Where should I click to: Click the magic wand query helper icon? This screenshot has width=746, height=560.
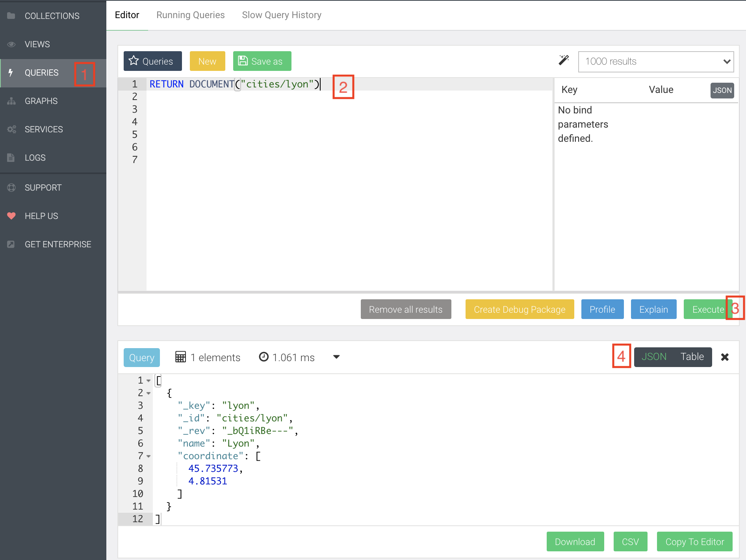point(564,60)
